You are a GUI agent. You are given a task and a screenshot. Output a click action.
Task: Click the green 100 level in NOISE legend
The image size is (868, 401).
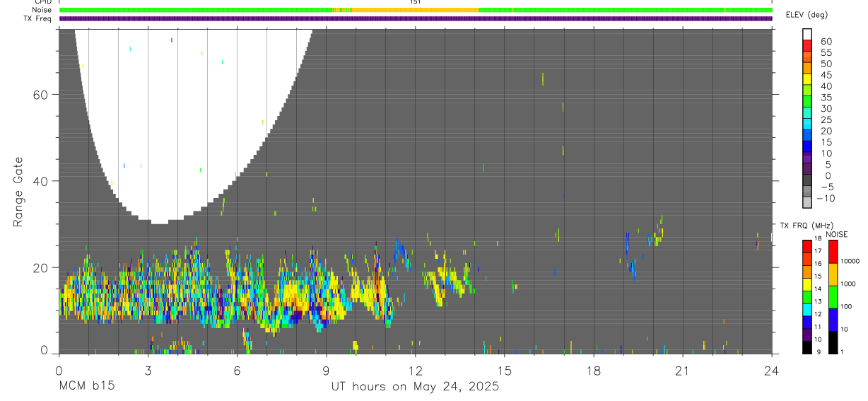(x=833, y=296)
